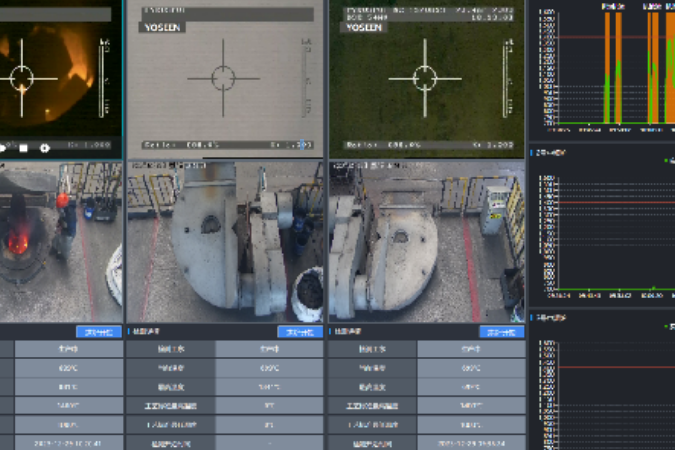
Task: Click the blue button above the middle data table
Action: point(300,331)
